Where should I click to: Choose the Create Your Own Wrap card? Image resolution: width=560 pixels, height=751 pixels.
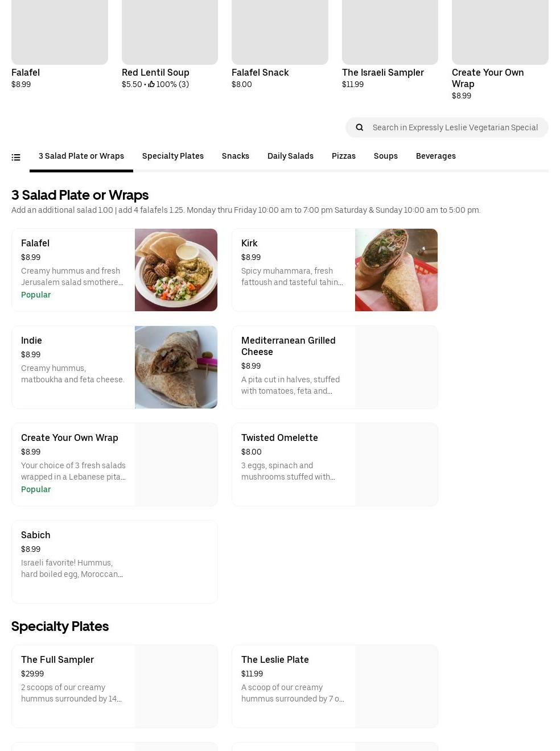coord(69,438)
